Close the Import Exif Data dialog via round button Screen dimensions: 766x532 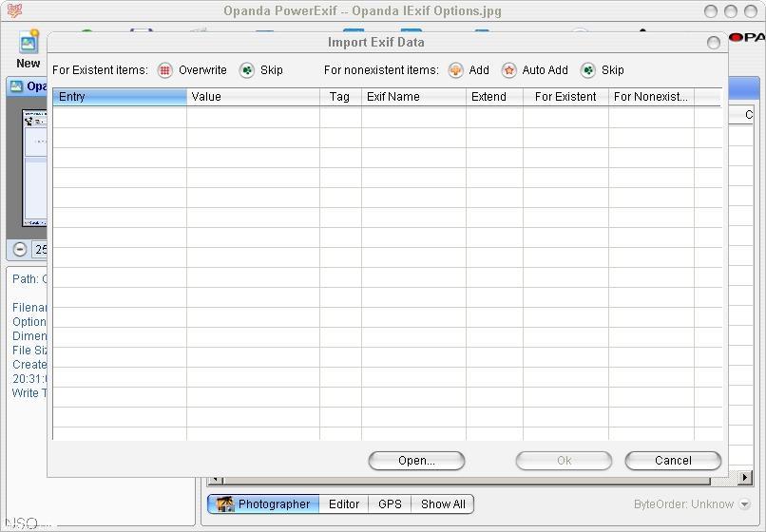coord(713,43)
